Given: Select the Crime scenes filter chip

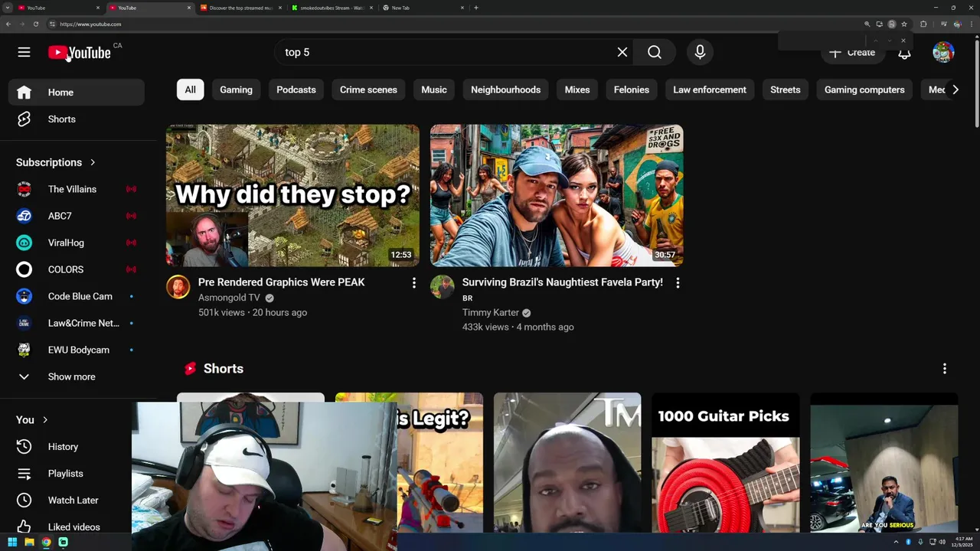Looking at the screenshot, I should point(368,90).
